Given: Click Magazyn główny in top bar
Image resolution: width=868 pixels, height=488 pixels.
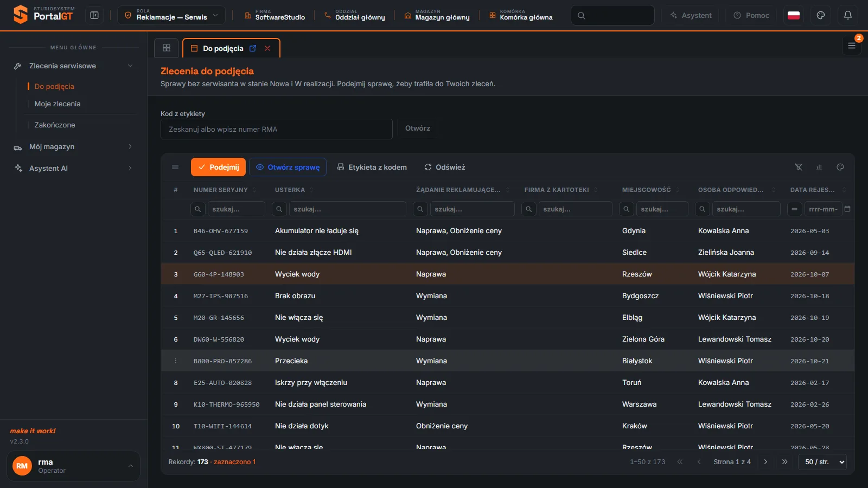Looking at the screenshot, I should (437, 15).
